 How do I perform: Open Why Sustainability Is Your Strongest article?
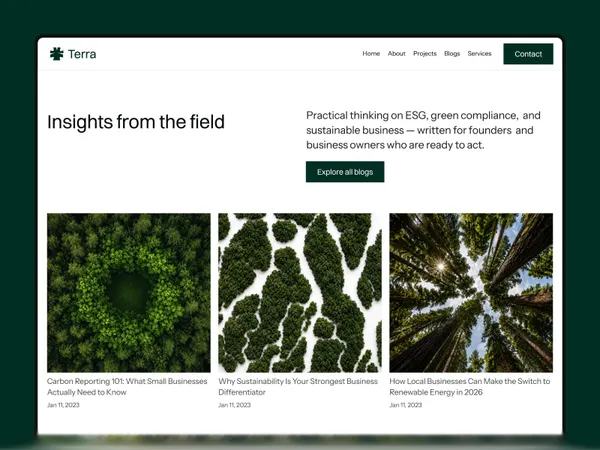coord(298,386)
